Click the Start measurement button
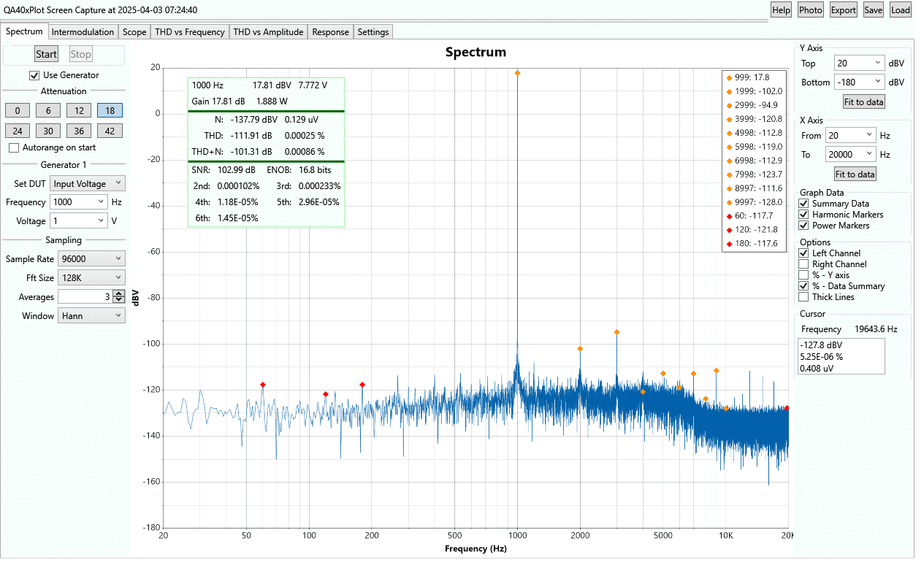The image size is (924, 584). 46,54
